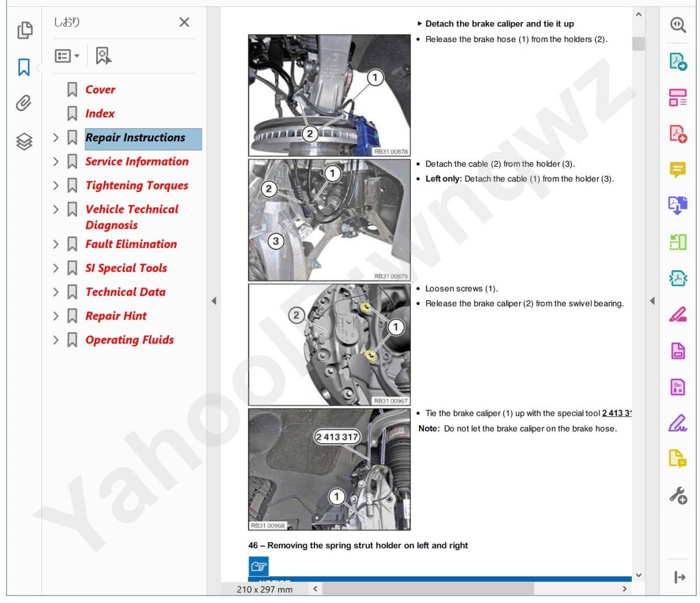Open the bookmark options list dropdown

[67, 56]
